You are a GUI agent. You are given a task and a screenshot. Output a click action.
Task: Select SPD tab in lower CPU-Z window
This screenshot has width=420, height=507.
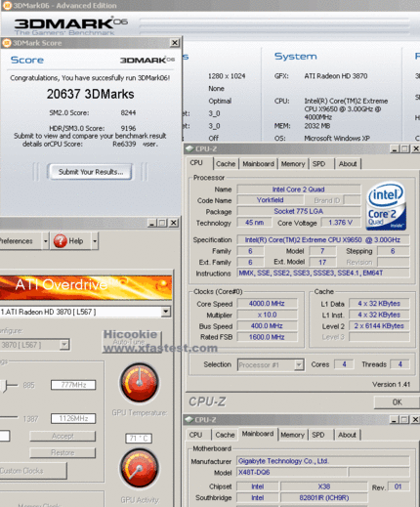tap(318, 435)
